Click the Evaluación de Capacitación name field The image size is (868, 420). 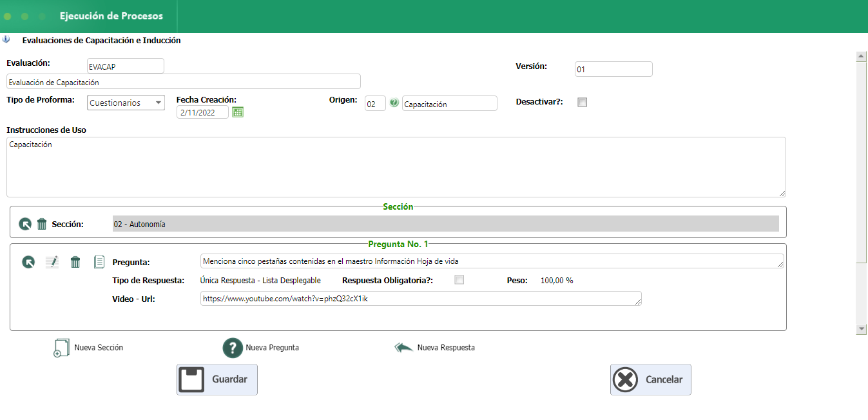184,81
